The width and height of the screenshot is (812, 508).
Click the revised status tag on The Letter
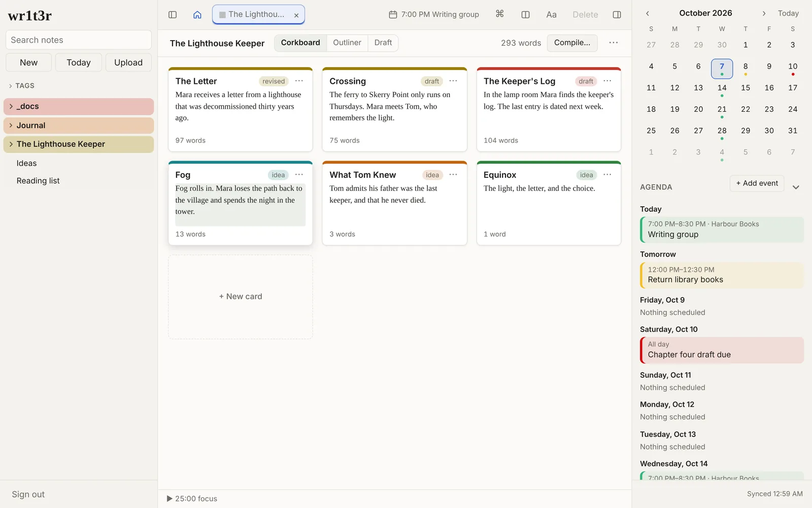pyautogui.click(x=274, y=81)
